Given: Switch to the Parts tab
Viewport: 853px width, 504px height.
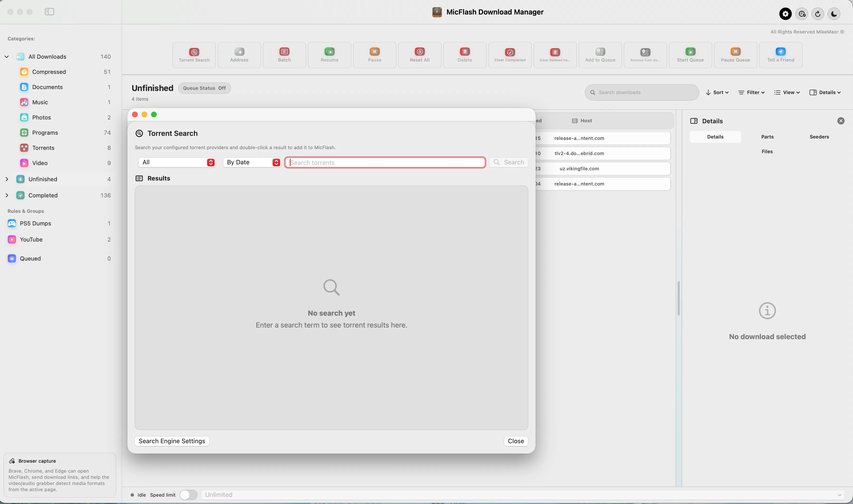Looking at the screenshot, I should tap(768, 137).
